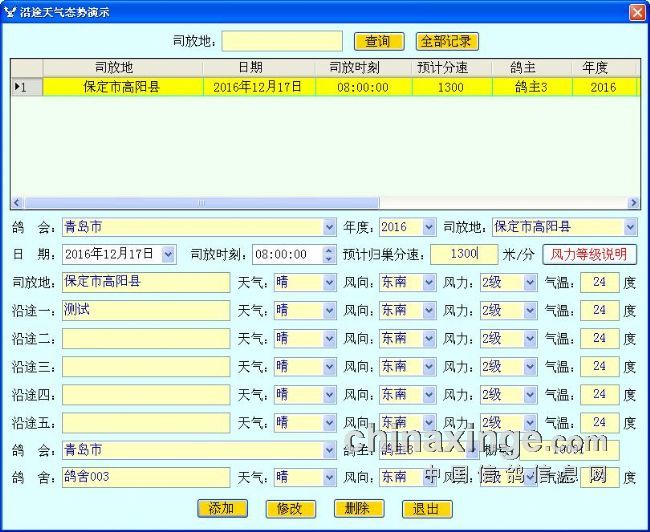Image resolution: width=650 pixels, height=532 pixels.
Task: Open the 风向 dropdown in 沿途二 row
Action: coord(429,339)
